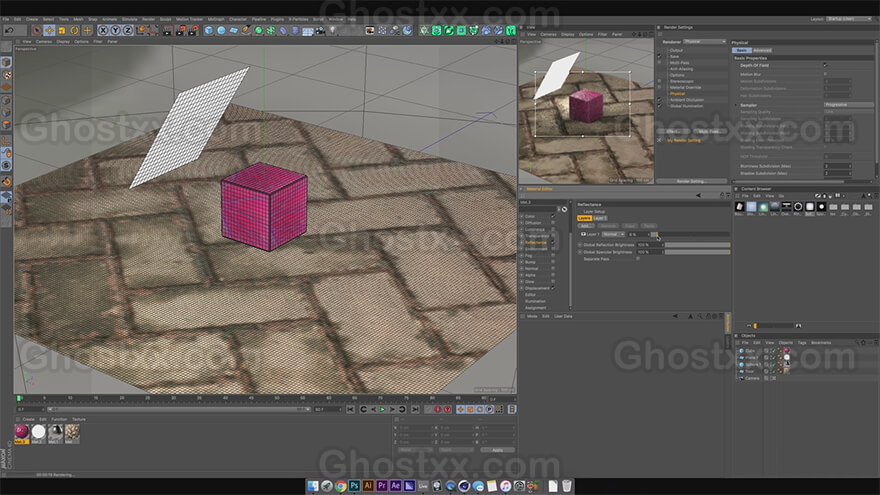Open the Layer 1 blend mode dropdown
880x495 pixels.
pos(613,234)
